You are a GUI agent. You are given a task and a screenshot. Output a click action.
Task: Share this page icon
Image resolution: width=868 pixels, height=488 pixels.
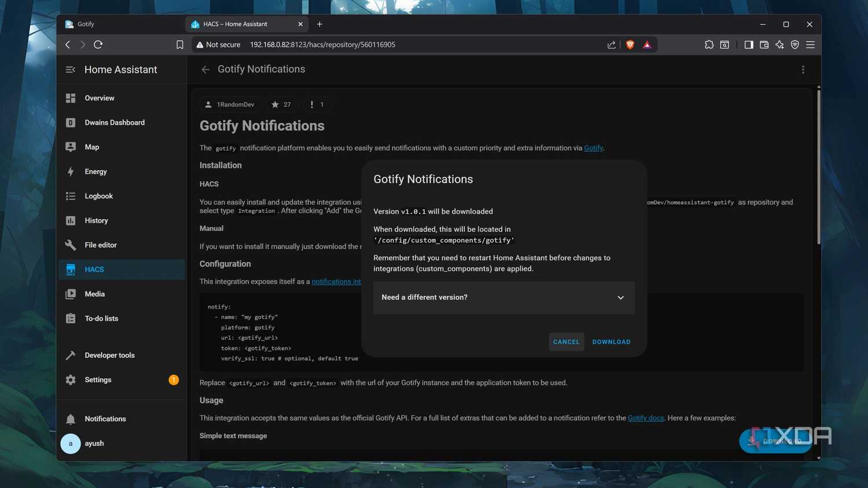coord(611,45)
